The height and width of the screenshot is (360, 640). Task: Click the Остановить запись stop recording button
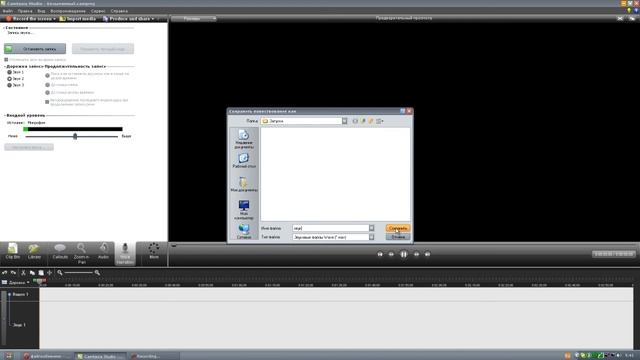pos(35,49)
